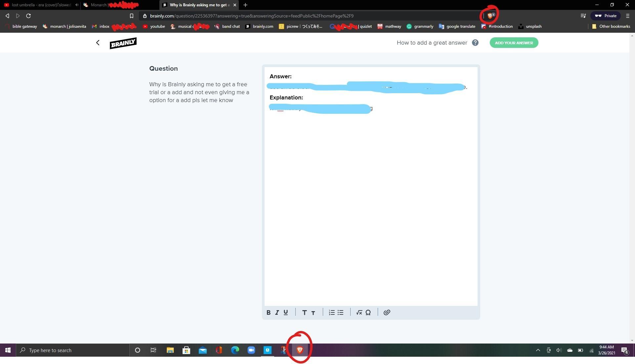
Task: Open a new browser tab
Action: [245, 5]
